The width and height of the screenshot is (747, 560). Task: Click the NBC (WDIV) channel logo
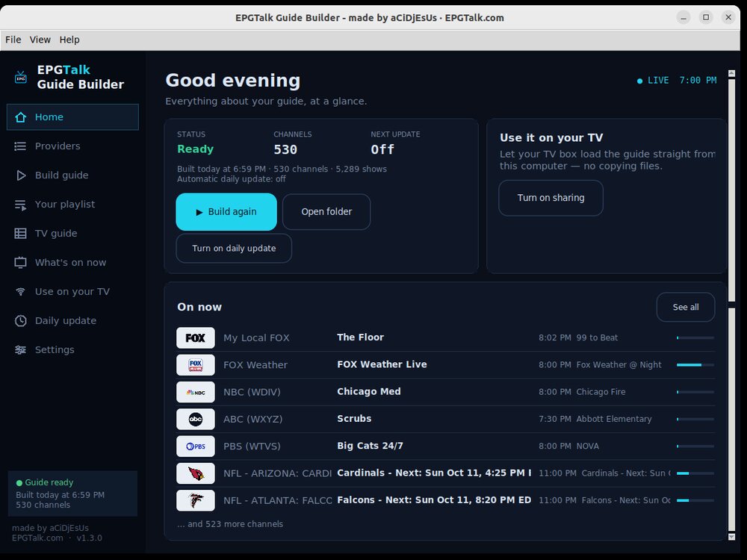click(195, 393)
